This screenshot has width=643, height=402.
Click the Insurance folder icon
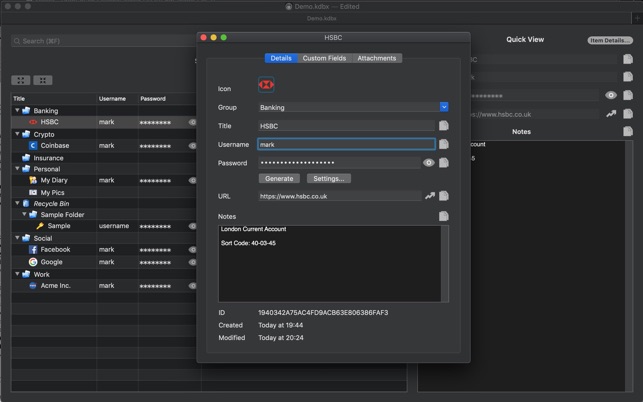[26, 158]
